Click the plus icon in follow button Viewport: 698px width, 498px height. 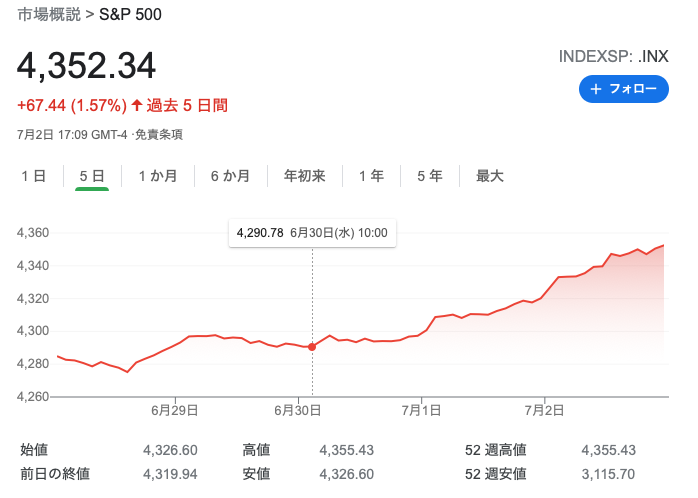(596, 89)
